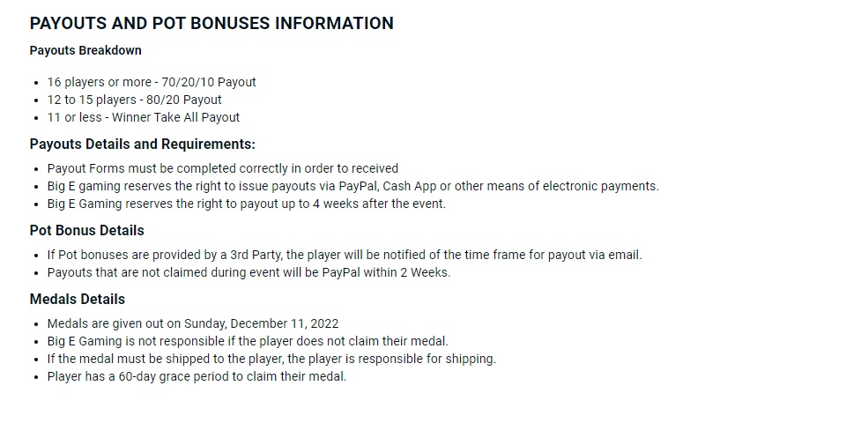Screen dimensions: 868x423
Task: Select the 'PayPal within 2 Weeks' line
Action: click(x=249, y=272)
